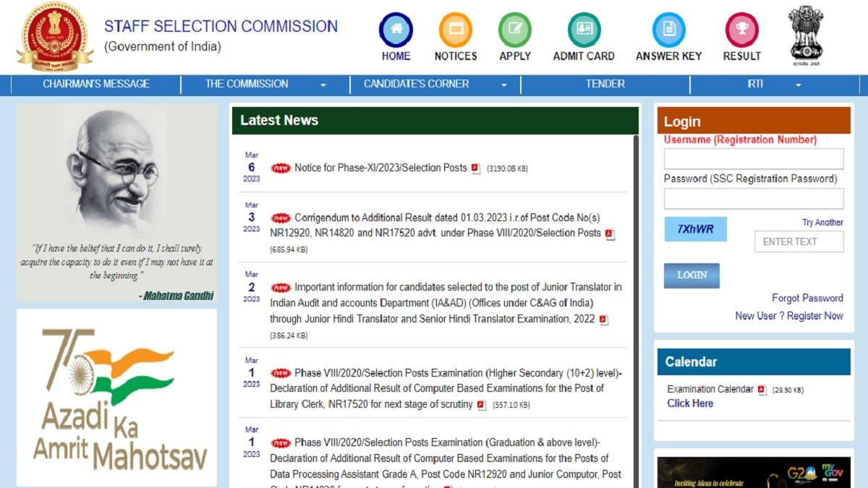
Task: Click the RESULT icon
Action: (x=741, y=30)
